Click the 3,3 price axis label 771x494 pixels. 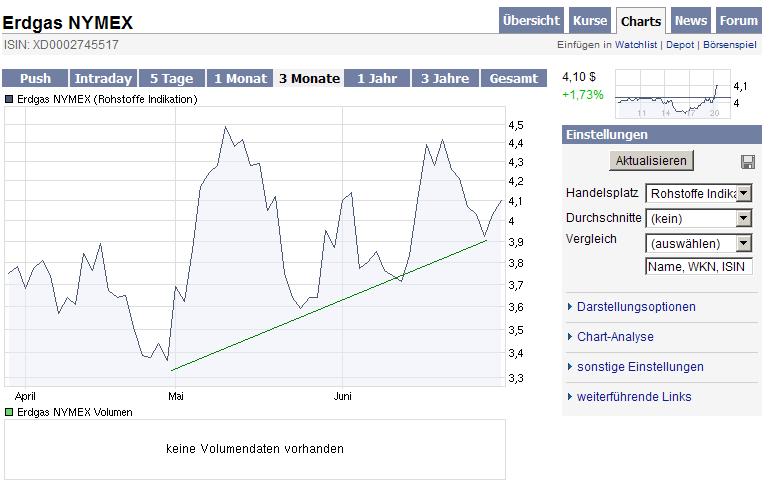[x=516, y=378]
